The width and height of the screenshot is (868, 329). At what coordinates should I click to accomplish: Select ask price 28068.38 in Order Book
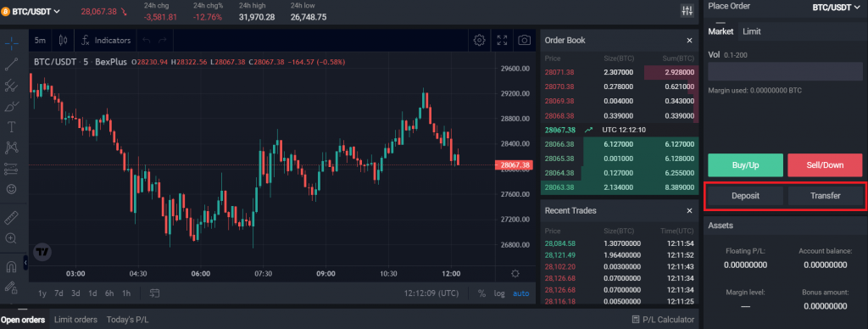pos(559,116)
